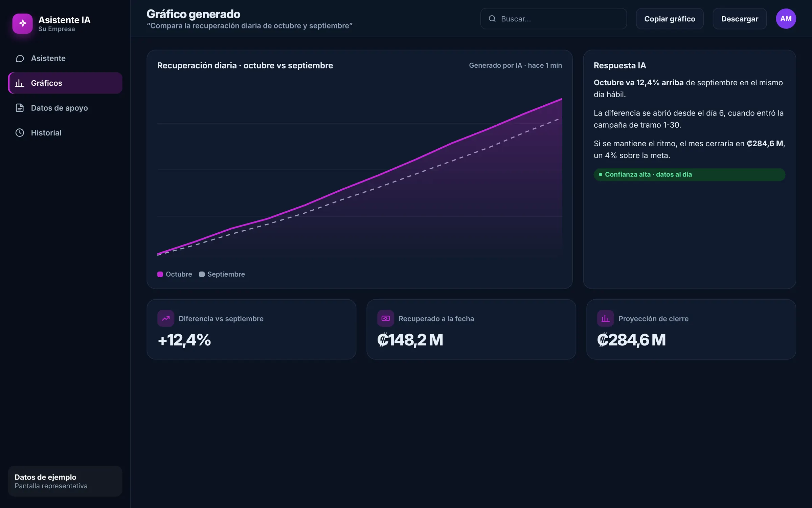The width and height of the screenshot is (812, 508).
Task: Go to Datos de apoyo
Action: (x=65, y=108)
